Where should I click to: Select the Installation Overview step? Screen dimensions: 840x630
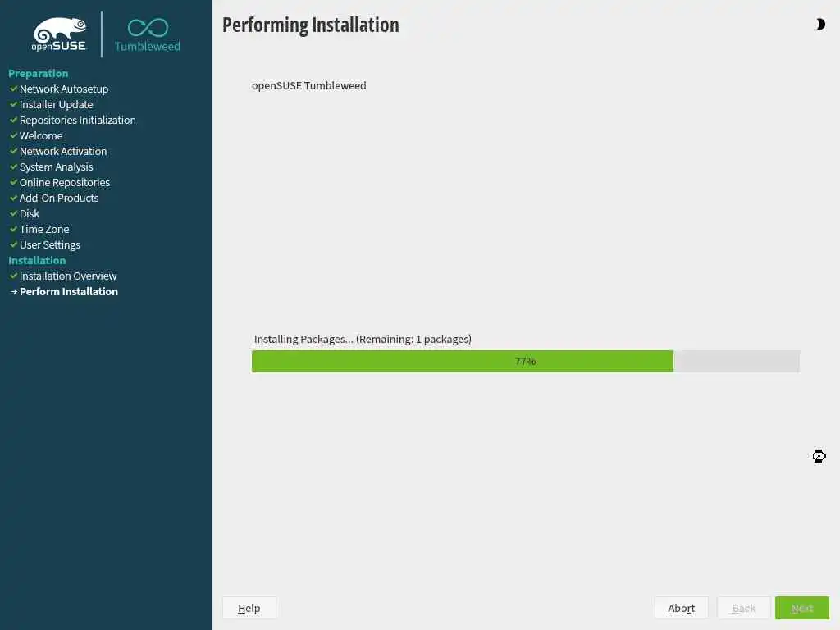tap(68, 276)
